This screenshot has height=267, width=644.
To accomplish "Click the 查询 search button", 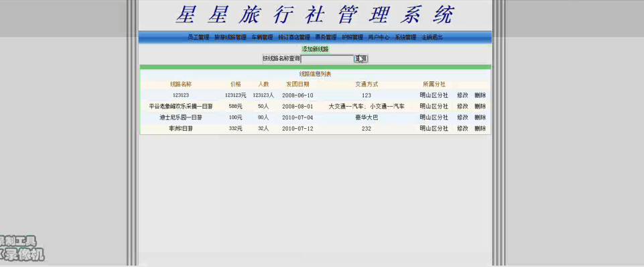I will pyautogui.click(x=361, y=59).
